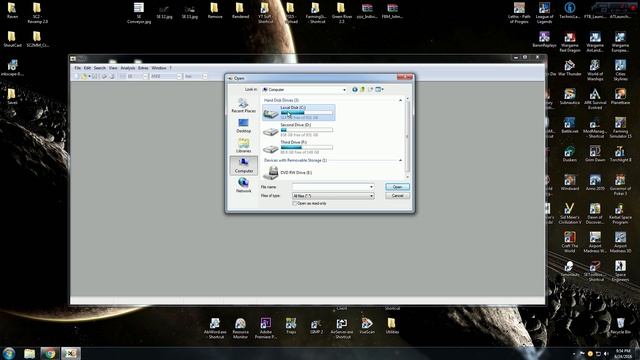Select Subnautica desktop shortcut
The image size is (640, 360).
click(569, 97)
